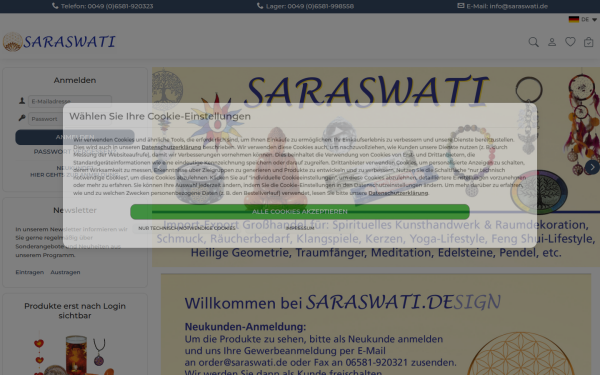The width and height of the screenshot is (600, 375).
Task: Click Austragen newsletter link
Action: 65,272
